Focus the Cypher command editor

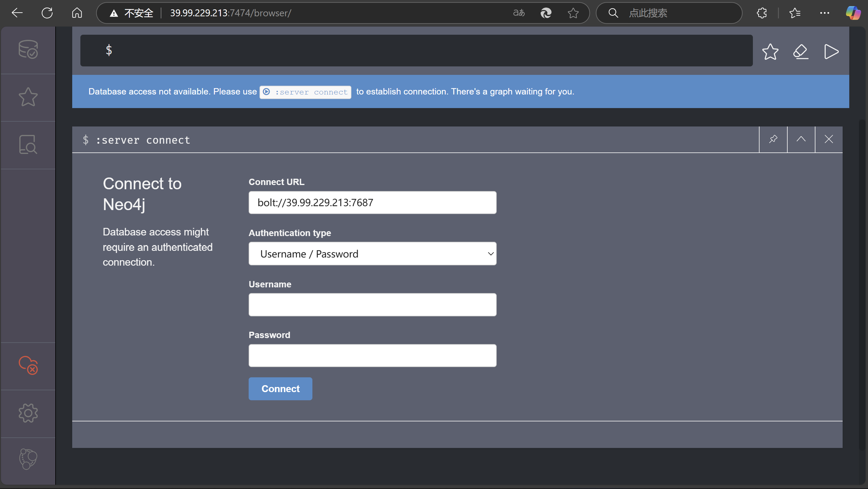click(x=416, y=50)
